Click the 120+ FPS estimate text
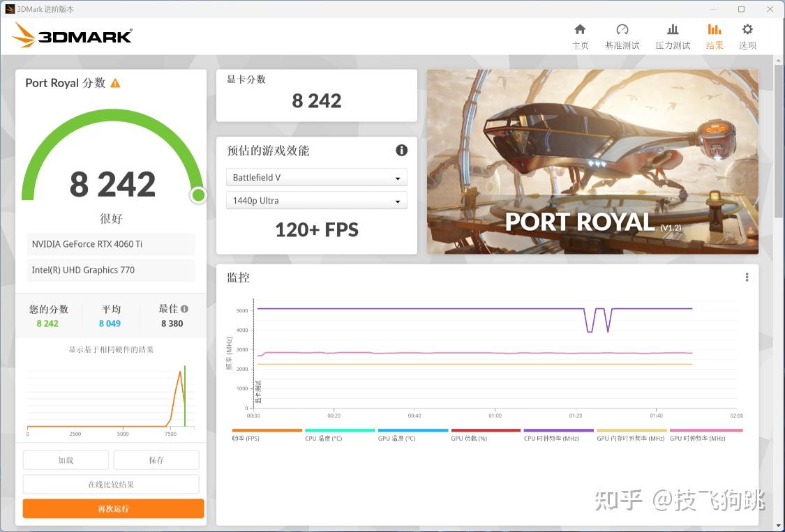 pos(316,229)
